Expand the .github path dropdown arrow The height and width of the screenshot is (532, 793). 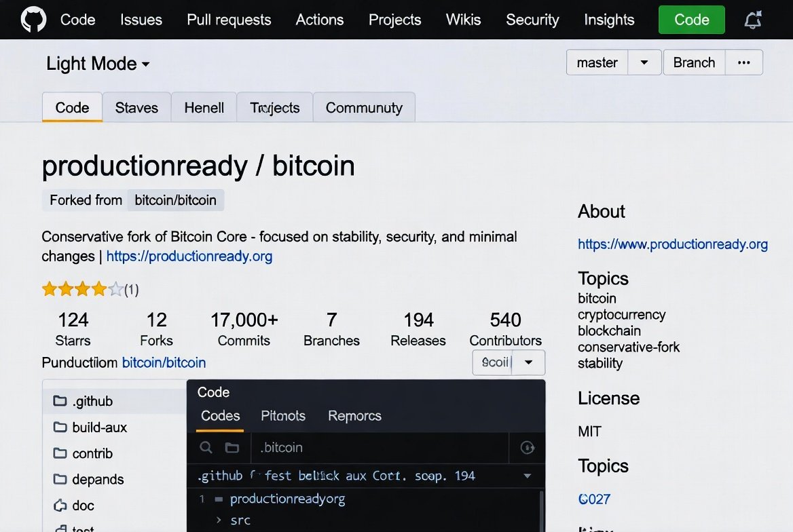tap(527, 476)
